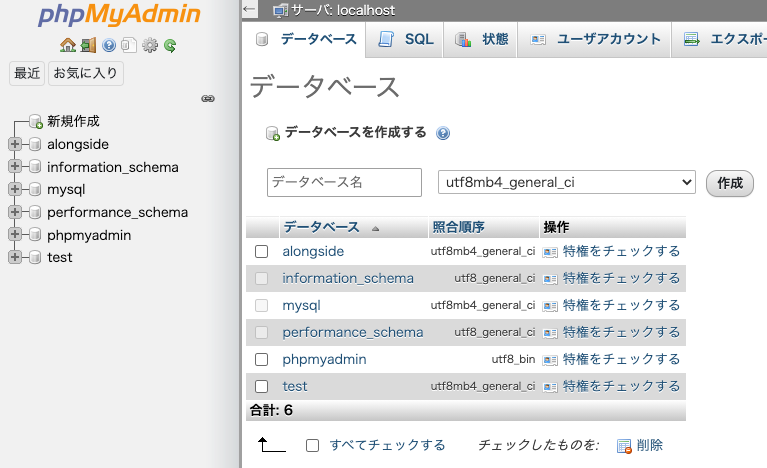Switch to the SQL tab
The height and width of the screenshot is (468, 767).
[406, 39]
